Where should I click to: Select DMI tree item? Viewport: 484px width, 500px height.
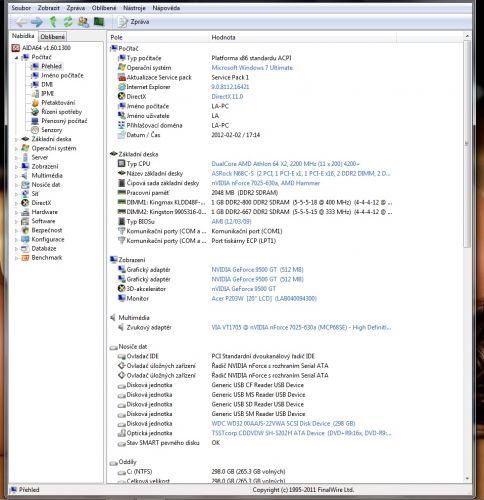(47, 84)
